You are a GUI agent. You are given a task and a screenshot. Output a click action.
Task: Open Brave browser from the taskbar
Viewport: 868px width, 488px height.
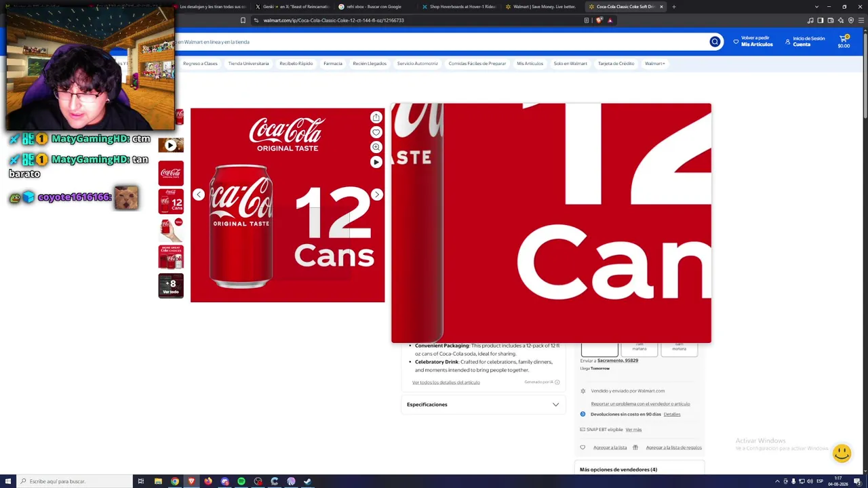pos(191,481)
